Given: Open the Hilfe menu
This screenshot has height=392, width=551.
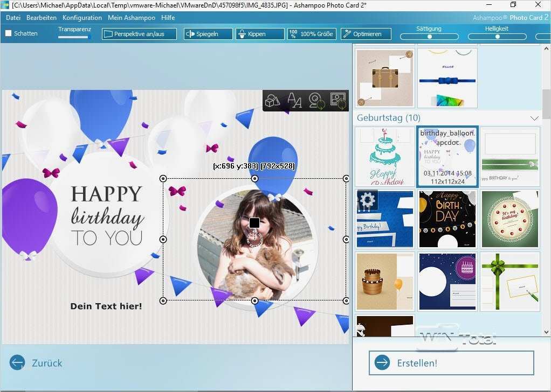Looking at the screenshot, I should coord(168,18).
